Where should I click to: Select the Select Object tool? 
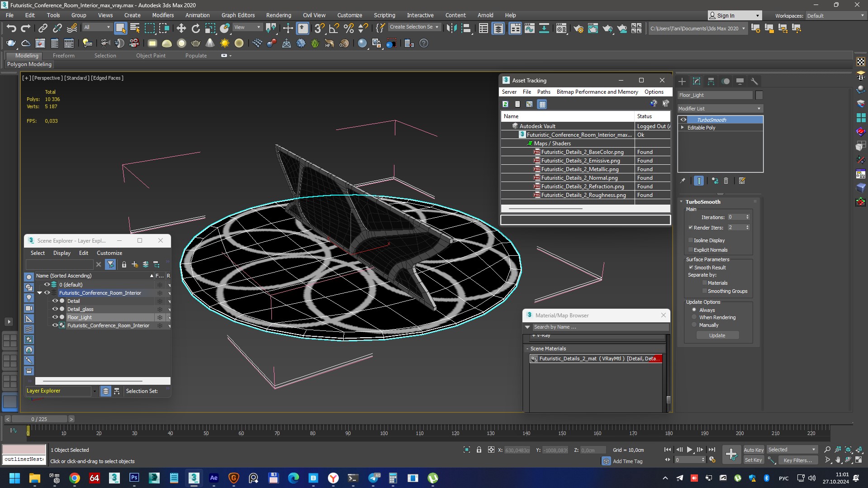(x=120, y=29)
